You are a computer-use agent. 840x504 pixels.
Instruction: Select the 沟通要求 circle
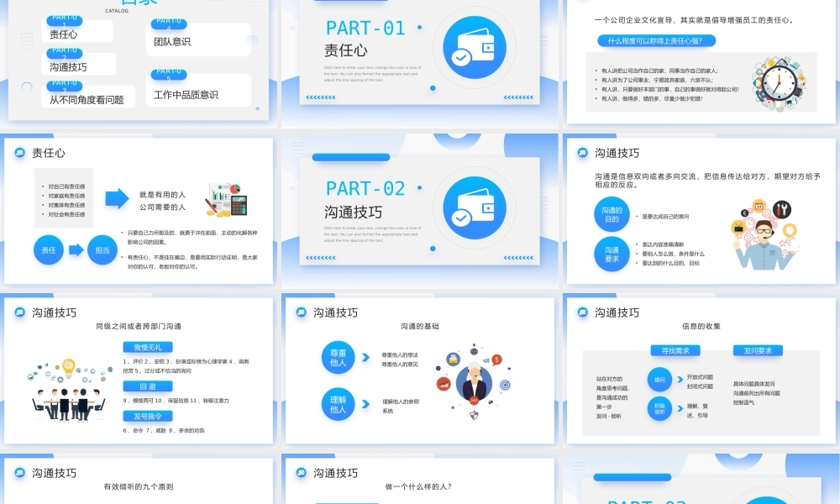(x=612, y=255)
